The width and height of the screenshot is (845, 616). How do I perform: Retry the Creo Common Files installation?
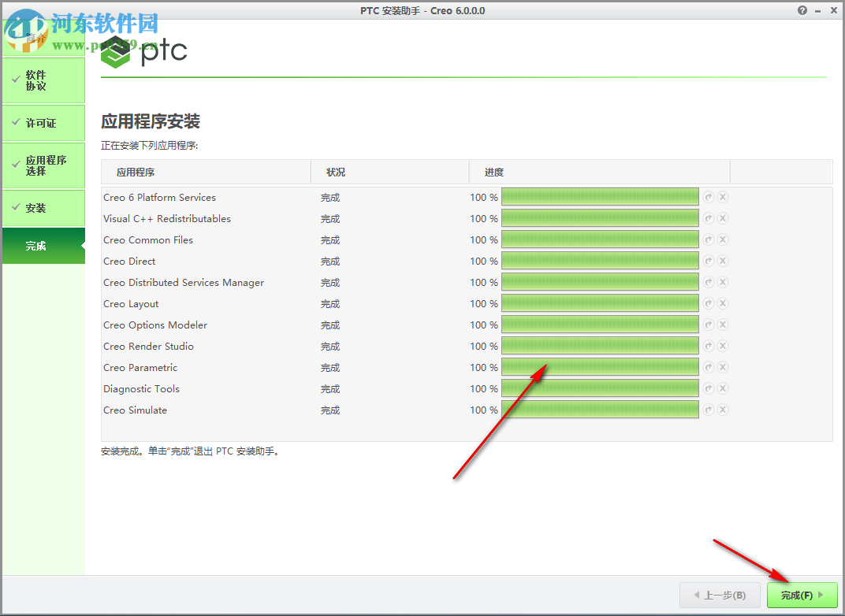click(708, 239)
